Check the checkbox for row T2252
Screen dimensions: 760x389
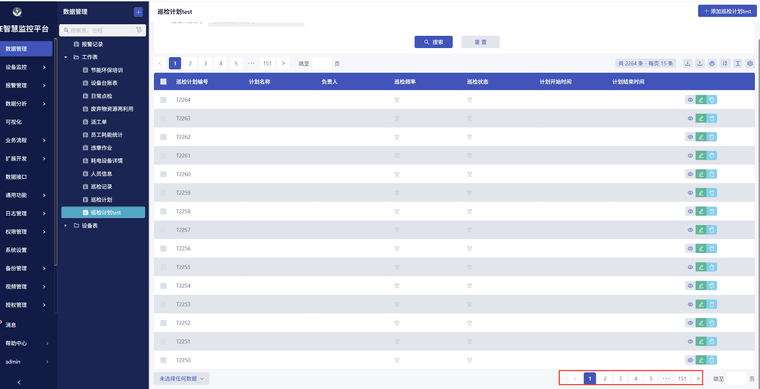point(163,323)
